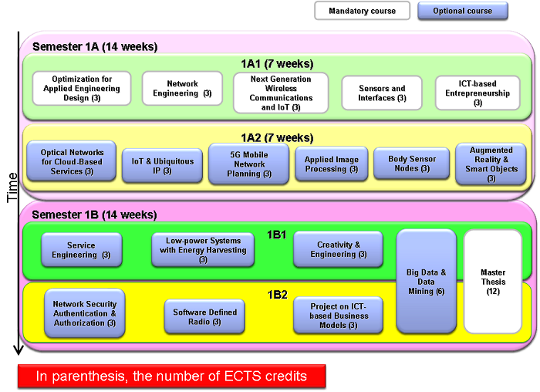The height and width of the screenshot is (392, 540).
Task: Select Applied Image Processing course box
Action: click(331, 164)
